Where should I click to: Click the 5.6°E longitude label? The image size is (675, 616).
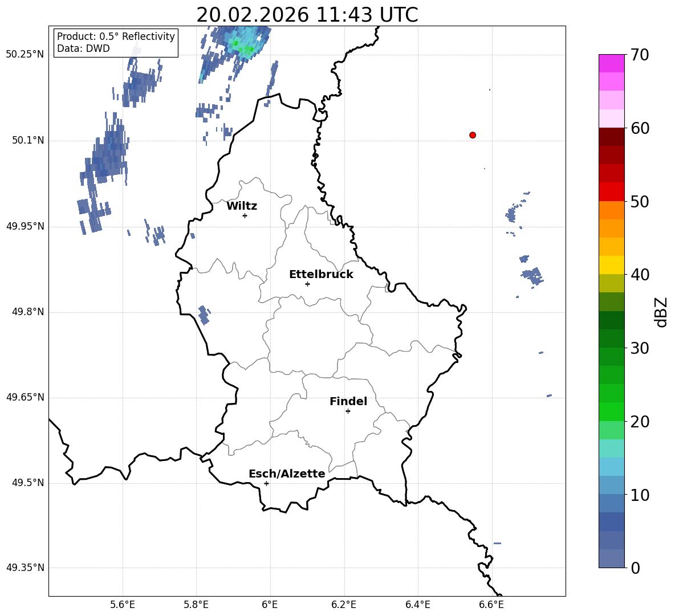pyautogui.click(x=123, y=605)
